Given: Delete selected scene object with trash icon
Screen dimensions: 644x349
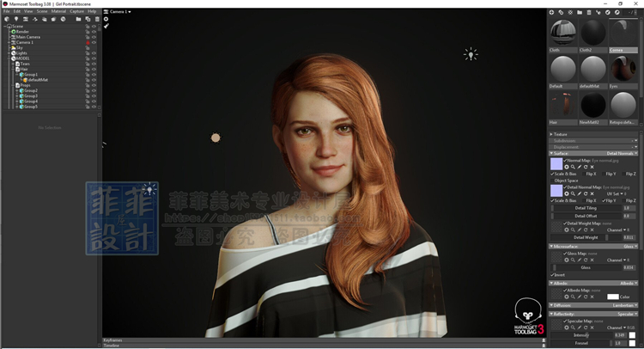Looking at the screenshot, I should (x=97, y=19).
